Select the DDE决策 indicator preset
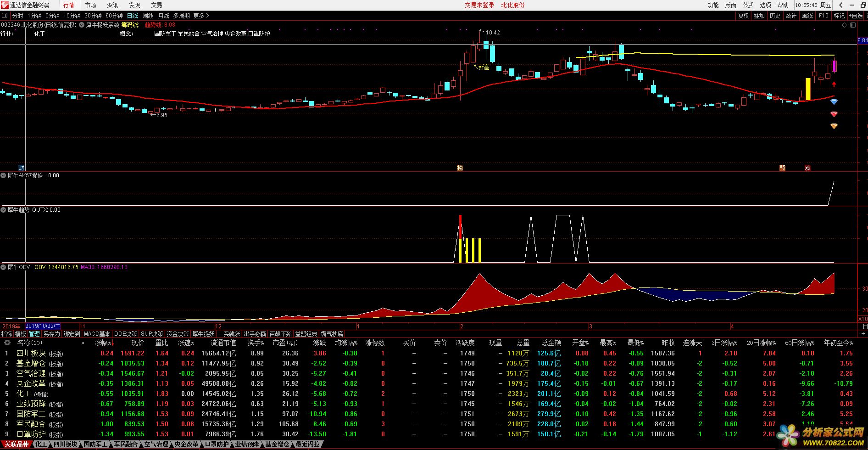The image size is (868, 450). tap(126, 334)
